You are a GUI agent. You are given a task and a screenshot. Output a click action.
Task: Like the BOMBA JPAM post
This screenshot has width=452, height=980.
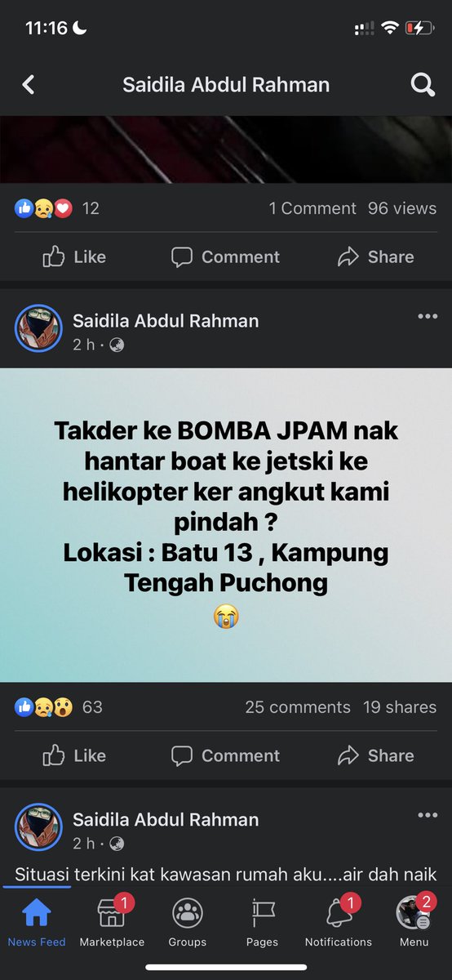[74, 755]
